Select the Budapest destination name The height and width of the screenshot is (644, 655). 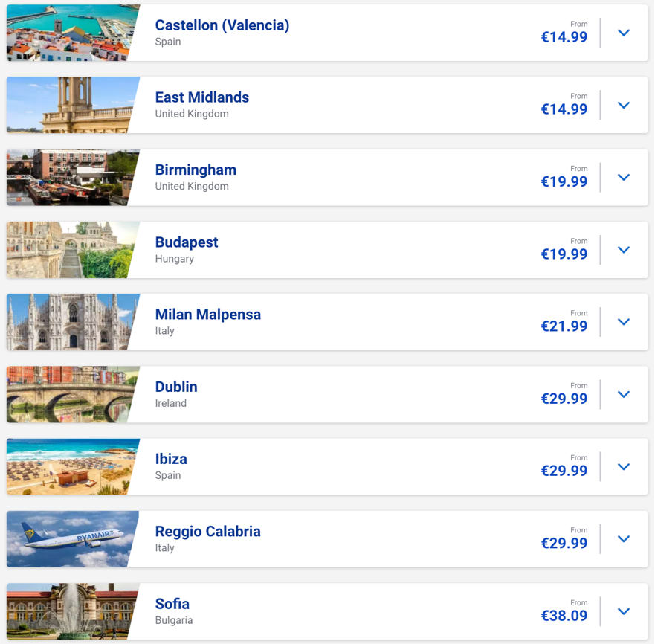coord(187,242)
